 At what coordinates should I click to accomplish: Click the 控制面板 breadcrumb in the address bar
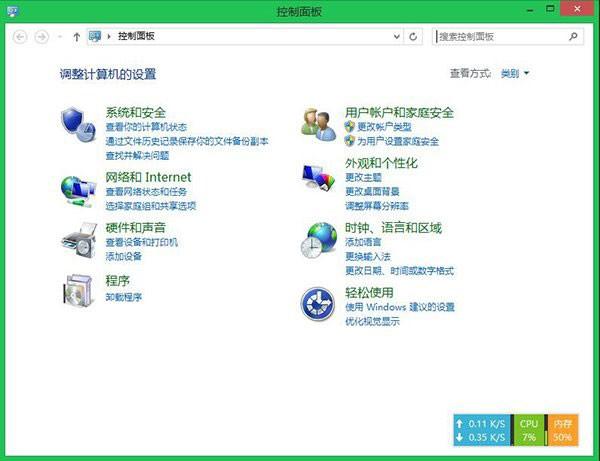tap(136, 36)
